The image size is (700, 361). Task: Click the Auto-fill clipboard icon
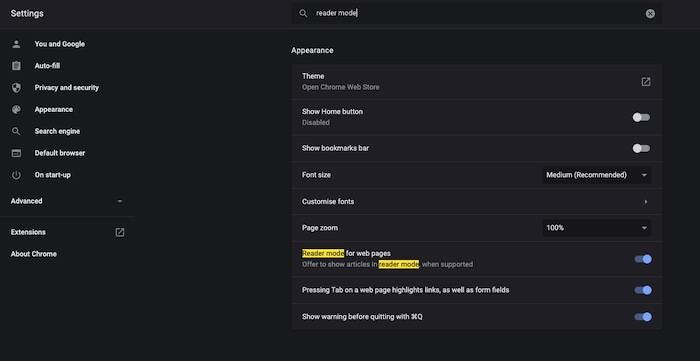(16, 66)
